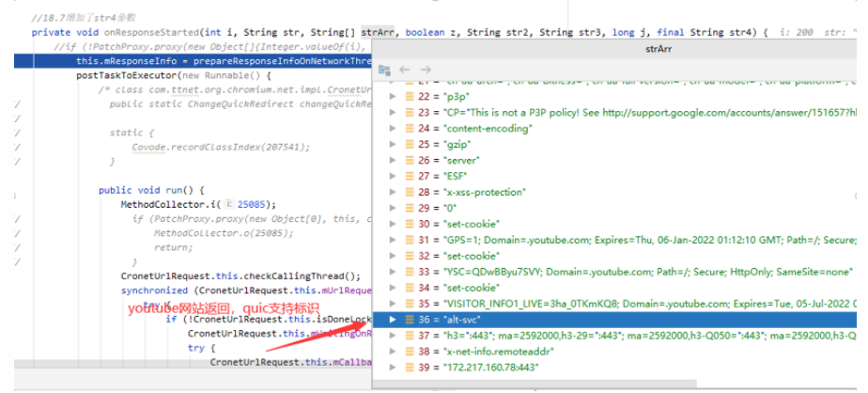Expand element 25 "gzip"
This screenshot has width=868, height=393.
point(393,144)
